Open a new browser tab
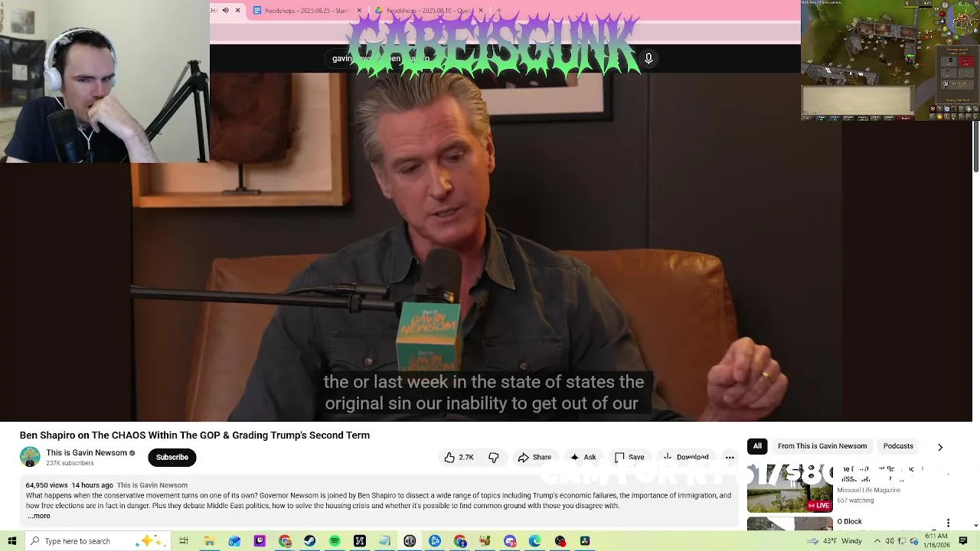Screen dimensions: 980x551 tap(499, 10)
